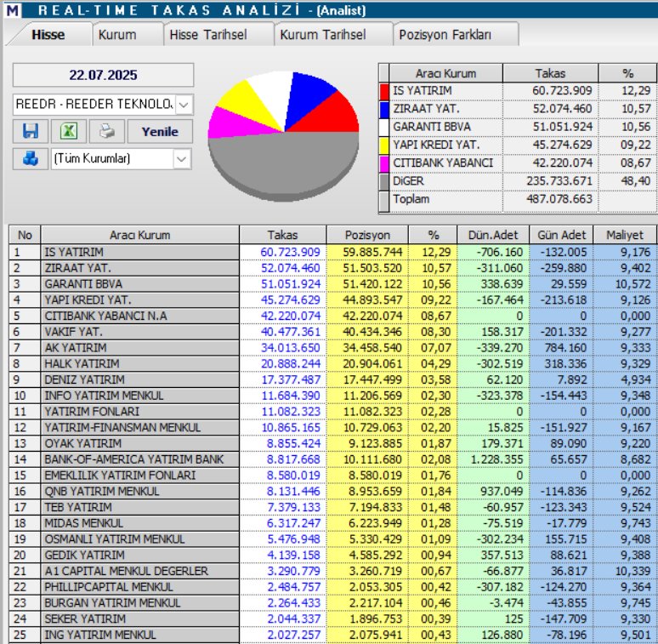Sort by lower table Takas column header
Viewport: 658px width, 644px height.
point(283,235)
